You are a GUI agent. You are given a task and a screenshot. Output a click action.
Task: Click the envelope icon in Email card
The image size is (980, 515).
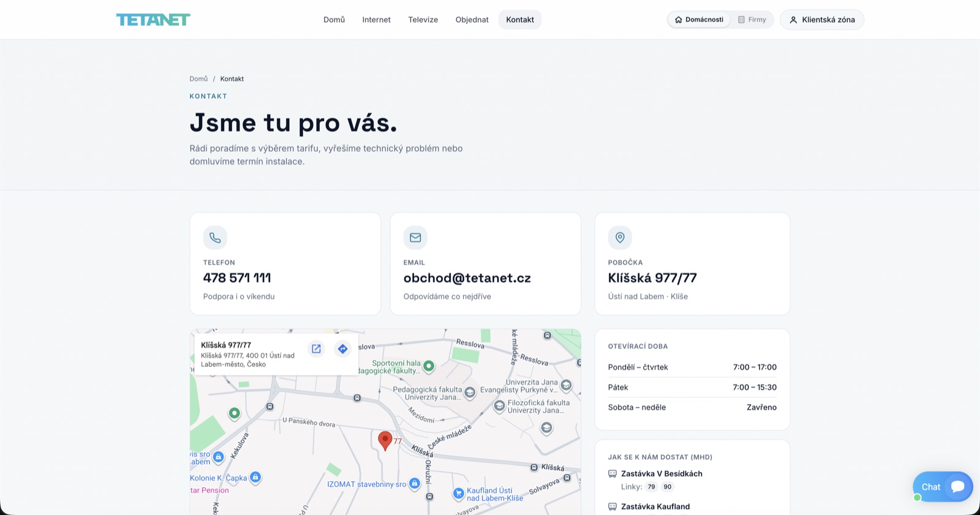pos(415,238)
